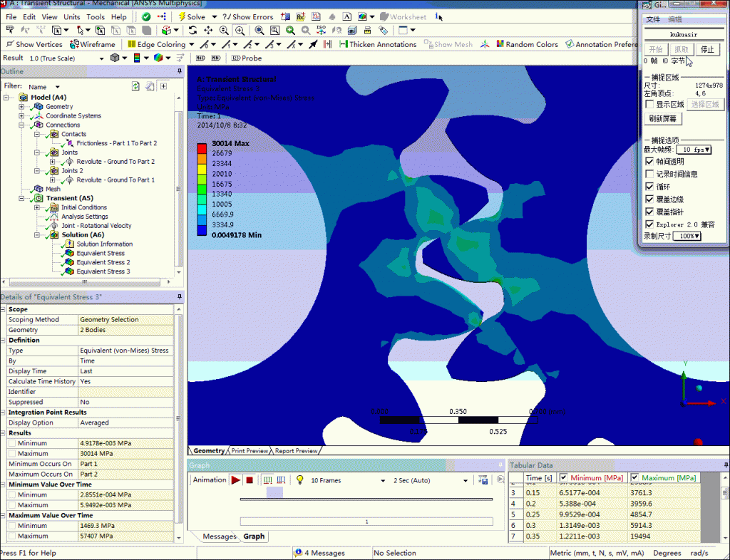The width and height of the screenshot is (730, 560).
Task: Play the result animation
Action: pos(235,480)
